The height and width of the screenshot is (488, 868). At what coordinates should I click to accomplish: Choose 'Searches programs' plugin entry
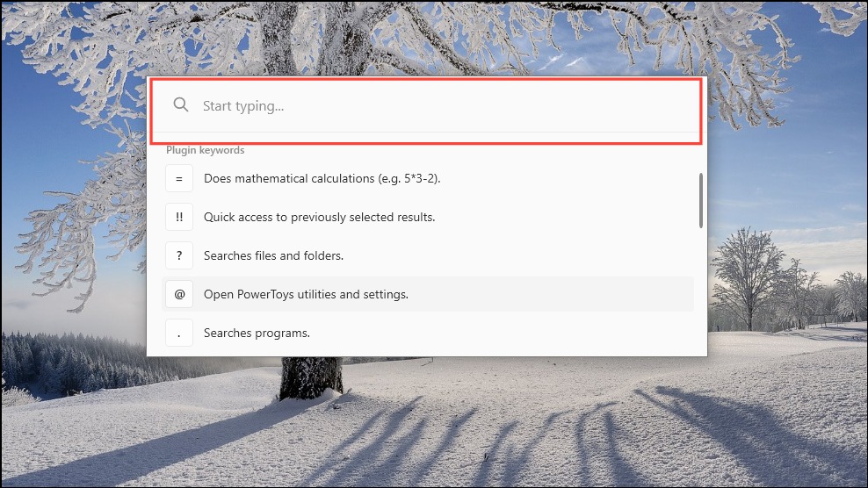(428, 333)
